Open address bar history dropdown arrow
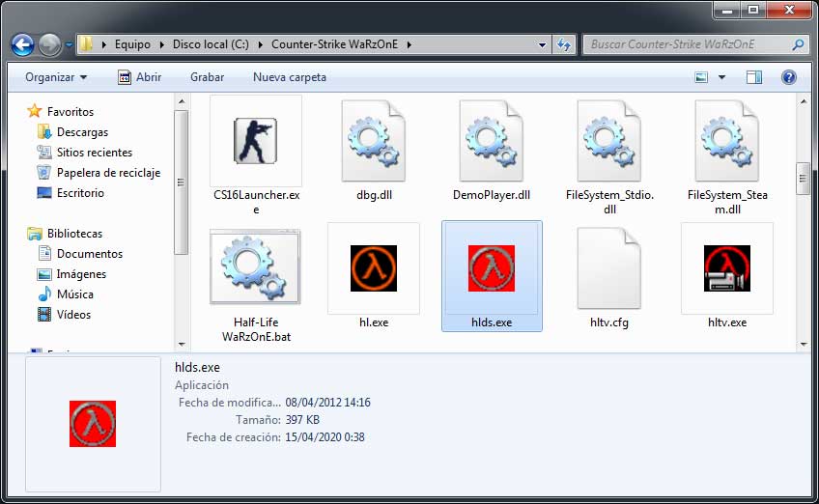Viewport: 819px width, 504px height. 543,44
